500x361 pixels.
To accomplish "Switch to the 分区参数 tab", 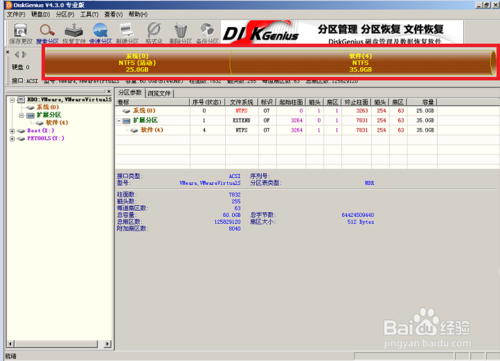I will [x=130, y=93].
